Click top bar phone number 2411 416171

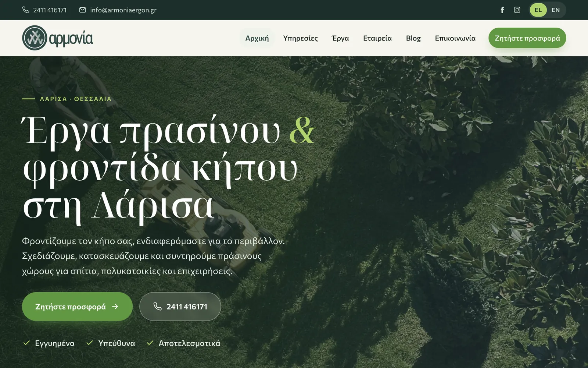(50, 10)
